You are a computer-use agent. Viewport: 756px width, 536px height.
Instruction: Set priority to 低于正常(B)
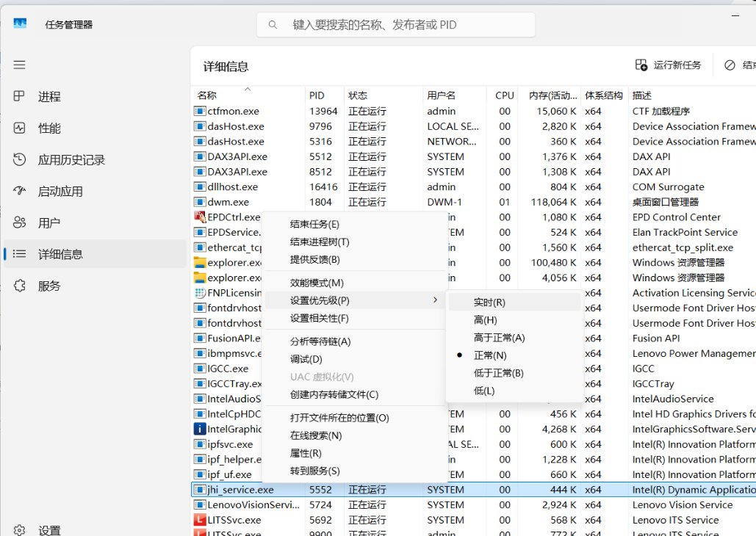pyautogui.click(x=514, y=373)
